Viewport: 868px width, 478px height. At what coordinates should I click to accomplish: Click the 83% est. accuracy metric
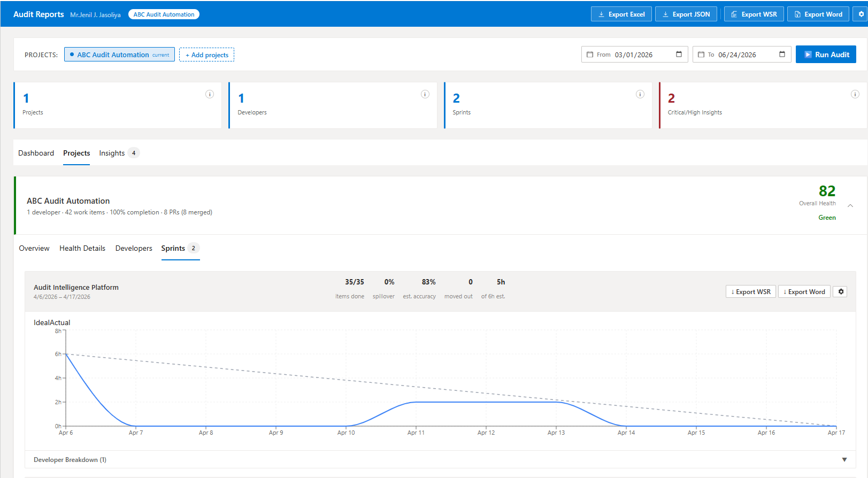tap(419, 289)
